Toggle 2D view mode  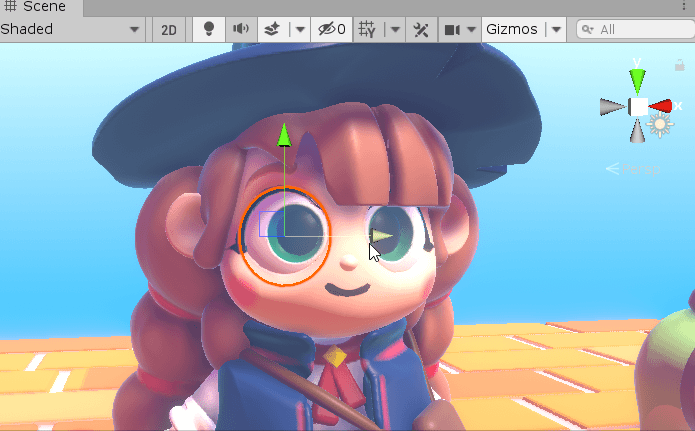tap(169, 30)
